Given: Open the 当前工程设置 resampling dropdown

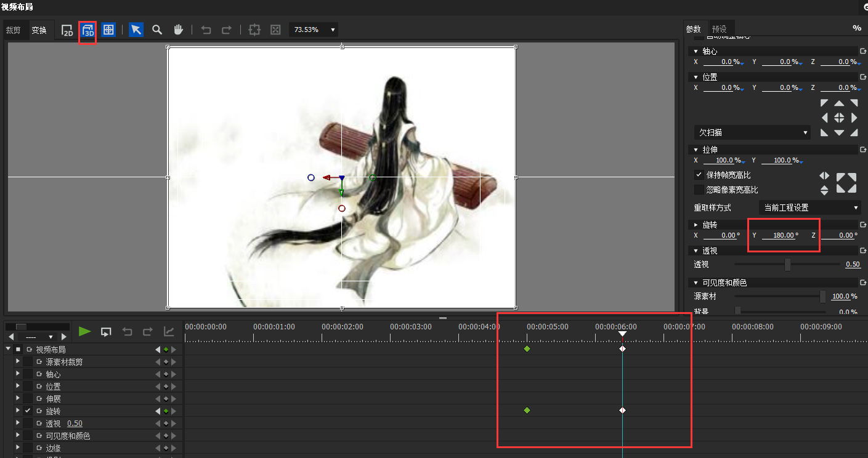Looking at the screenshot, I should [809, 207].
